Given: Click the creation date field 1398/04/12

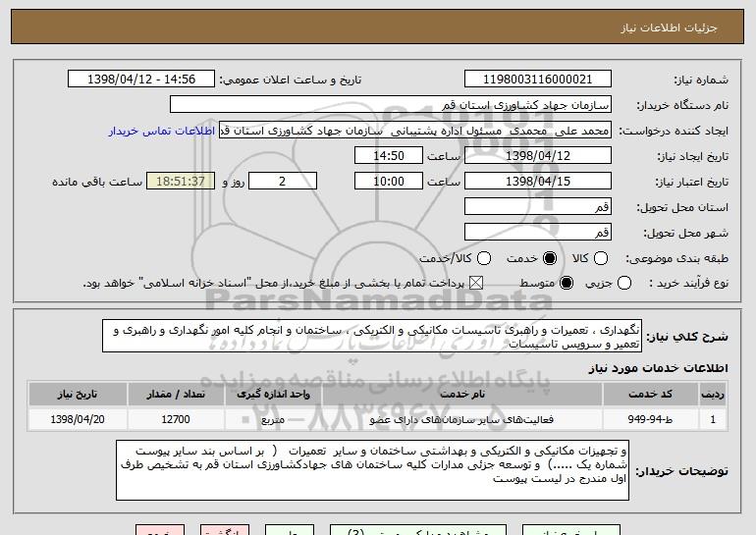Looking at the screenshot, I should click(538, 156).
